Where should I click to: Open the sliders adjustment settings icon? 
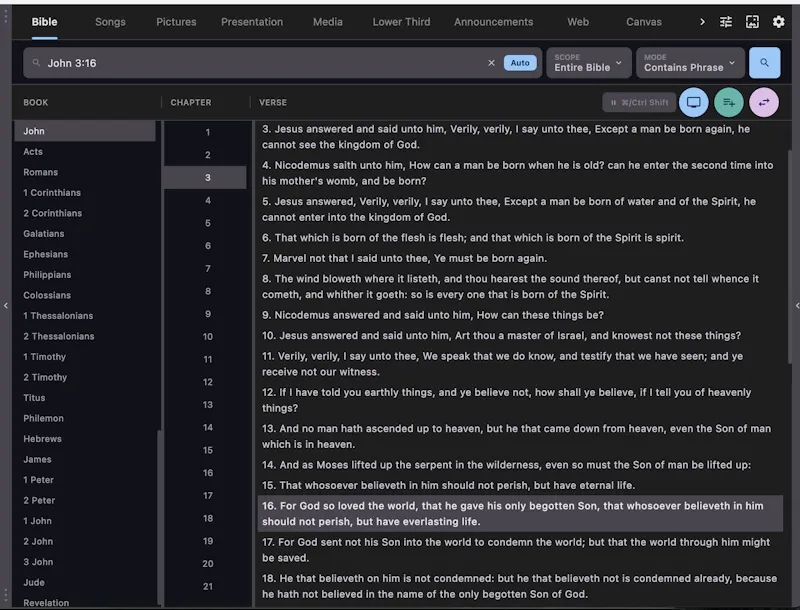pyautogui.click(x=726, y=22)
